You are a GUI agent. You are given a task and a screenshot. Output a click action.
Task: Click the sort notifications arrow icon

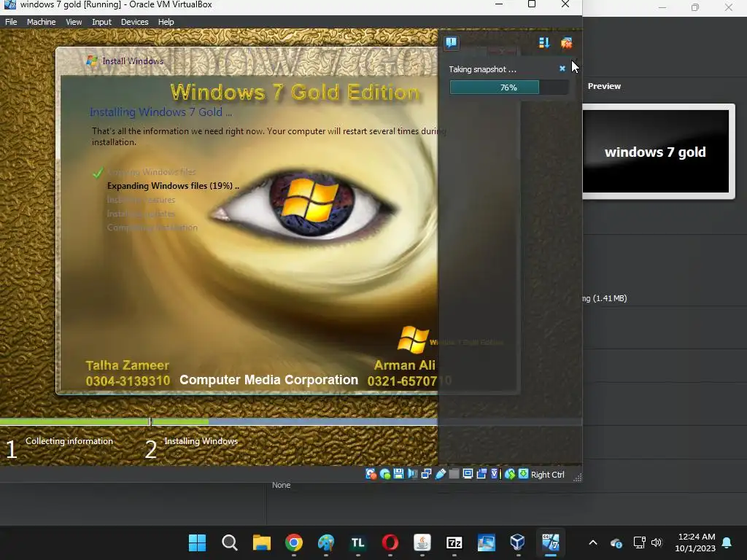click(544, 43)
